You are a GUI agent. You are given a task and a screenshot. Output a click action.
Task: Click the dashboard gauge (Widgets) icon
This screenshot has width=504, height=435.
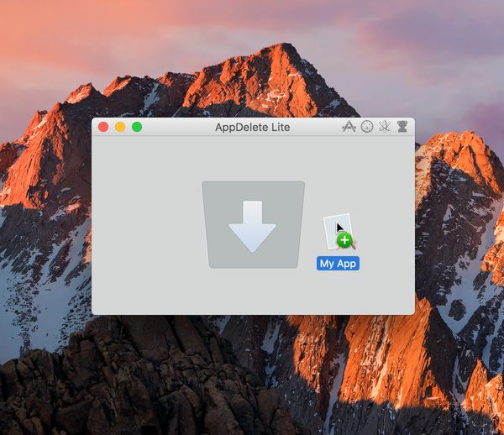click(x=367, y=127)
